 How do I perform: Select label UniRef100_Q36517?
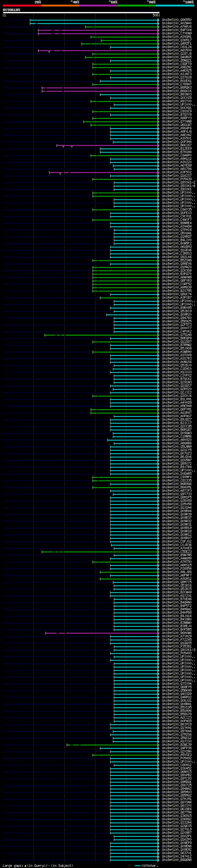[x=176, y=40]
